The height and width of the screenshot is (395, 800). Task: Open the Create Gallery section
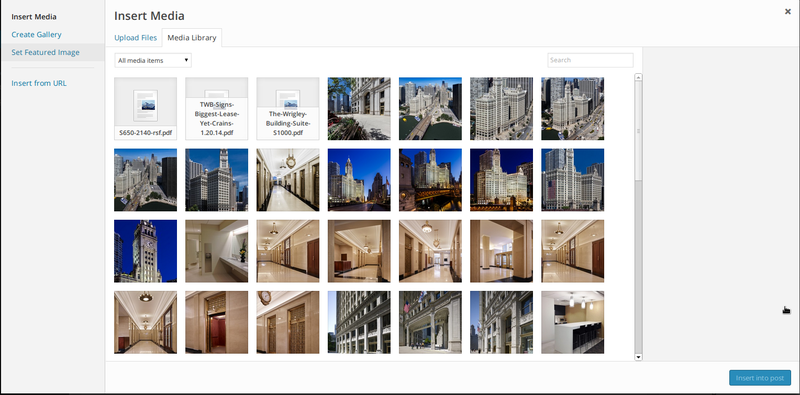click(36, 35)
